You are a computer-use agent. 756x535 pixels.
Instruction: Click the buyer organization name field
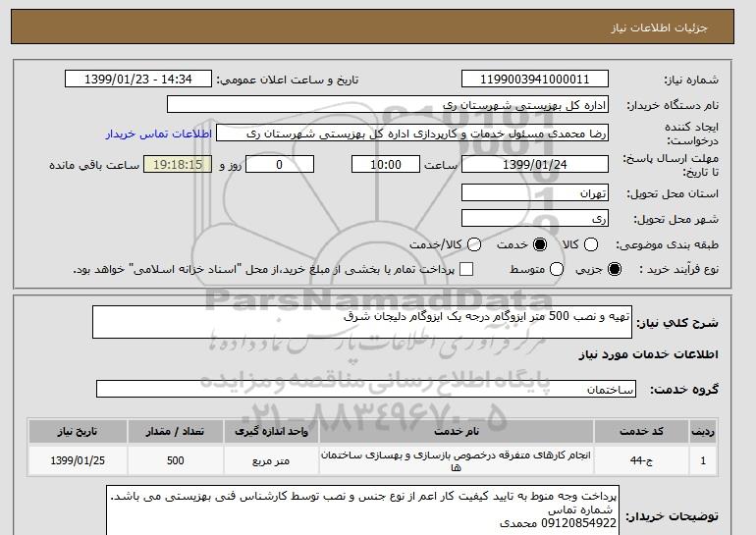(x=388, y=105)
